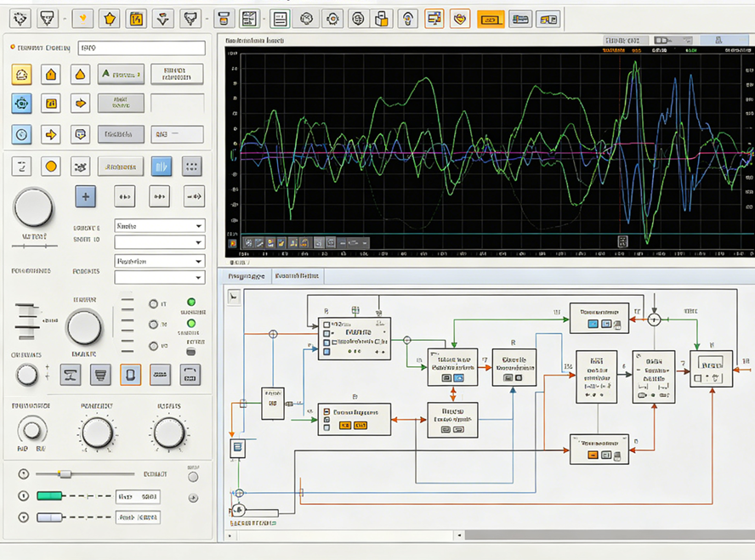Click the green slider bar in the left panel
This screenshot has width=755, height=560.
[49, 496]
